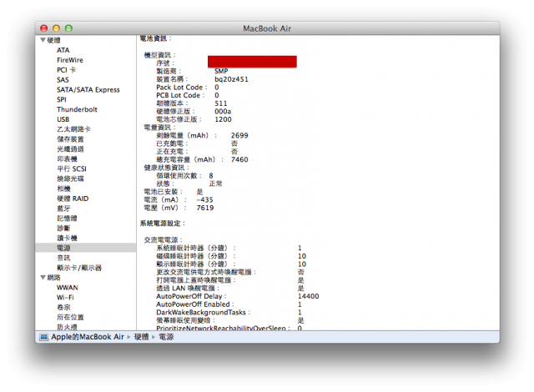Viewport: 534px width, 392px height.
Task: Select 儲存裝置 storage entry
Action: [x=70, y=139]
